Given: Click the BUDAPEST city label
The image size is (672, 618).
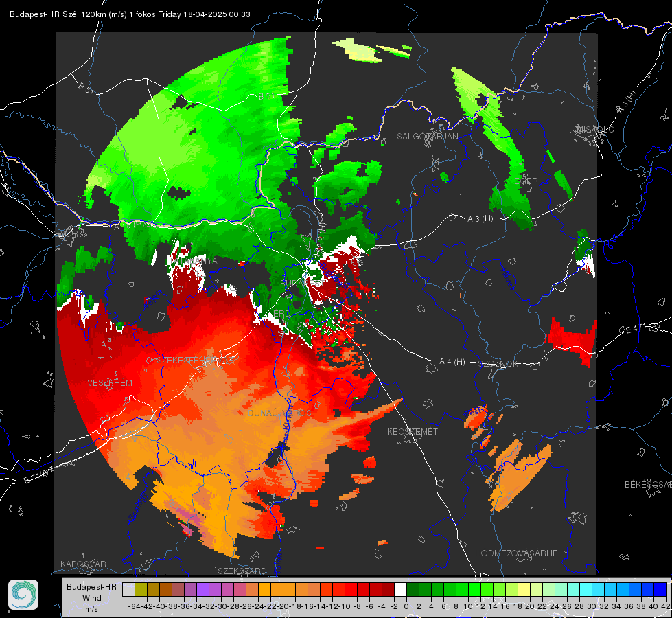Looking at the screenshot, I should [x=301, y=284].
